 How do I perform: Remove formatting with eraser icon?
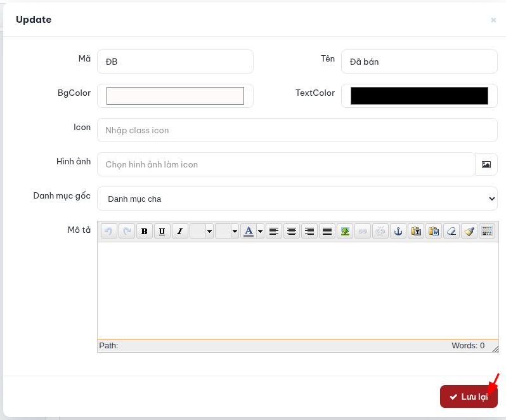coord(451,231)
